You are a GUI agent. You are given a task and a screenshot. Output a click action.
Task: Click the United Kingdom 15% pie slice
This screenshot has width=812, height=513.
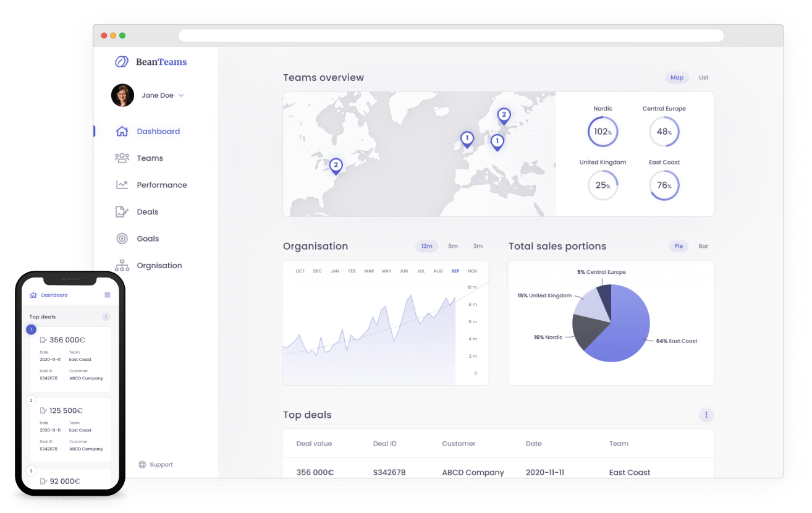pos(591,305)
